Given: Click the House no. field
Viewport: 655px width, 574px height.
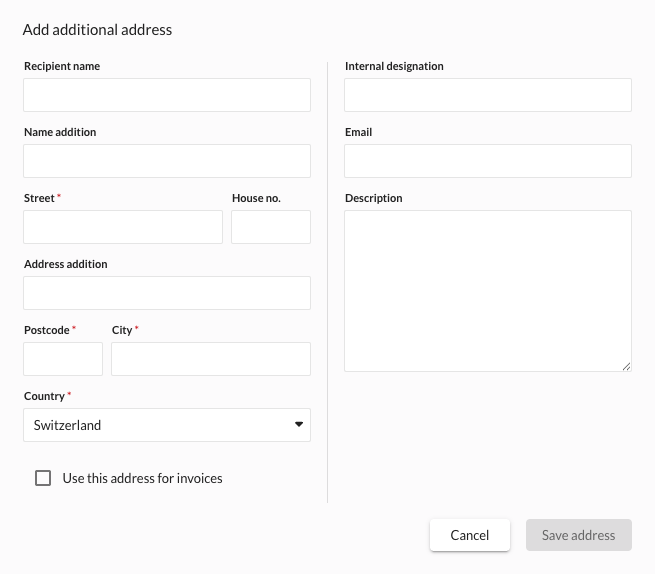Looking at the screenshot, I should 271,227.
